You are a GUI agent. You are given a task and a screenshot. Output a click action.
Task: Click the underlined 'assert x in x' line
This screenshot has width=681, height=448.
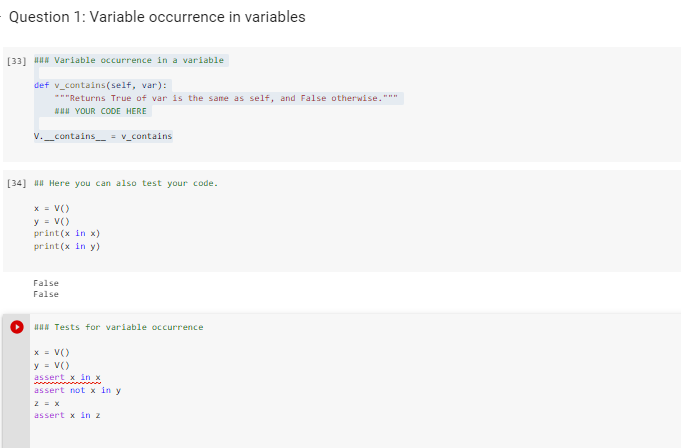[x=67, y=378]
